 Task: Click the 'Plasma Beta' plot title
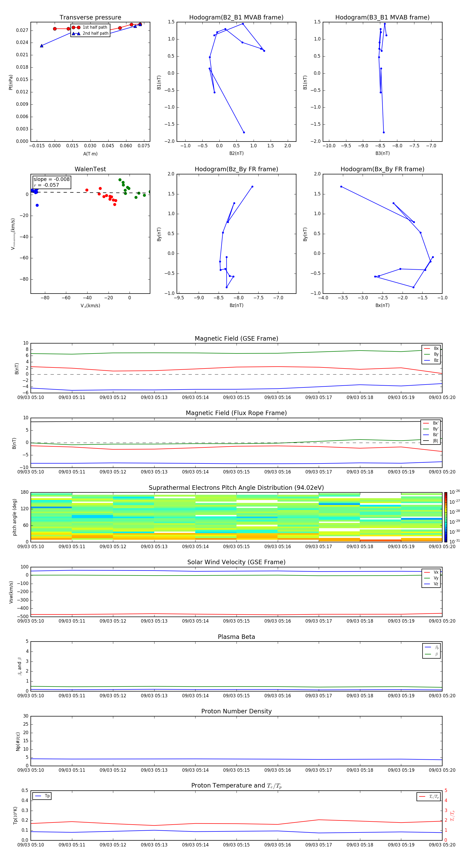tap(236, 637)
